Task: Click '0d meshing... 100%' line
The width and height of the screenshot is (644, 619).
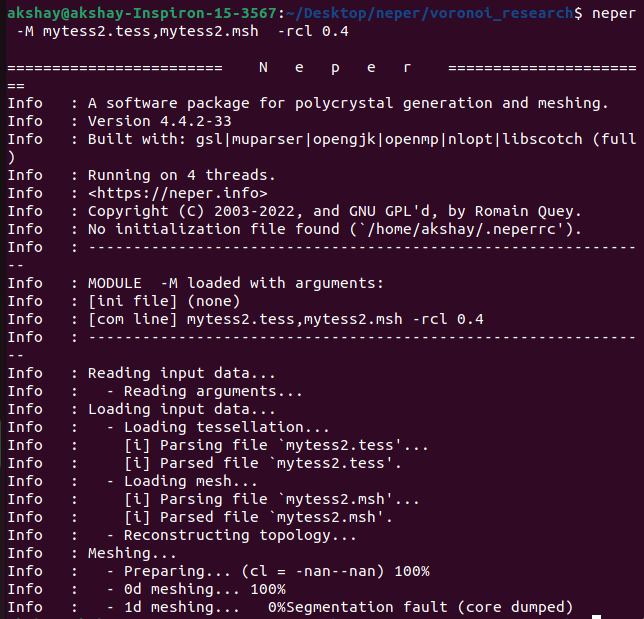Action: click(x=196, y=590)
